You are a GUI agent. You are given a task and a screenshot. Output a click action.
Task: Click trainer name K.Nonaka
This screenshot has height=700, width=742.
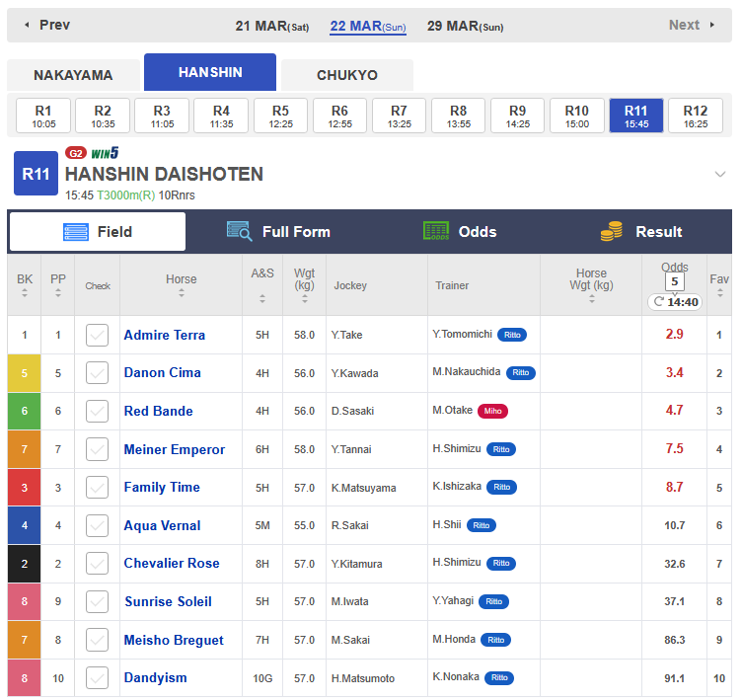pos(456,676)
